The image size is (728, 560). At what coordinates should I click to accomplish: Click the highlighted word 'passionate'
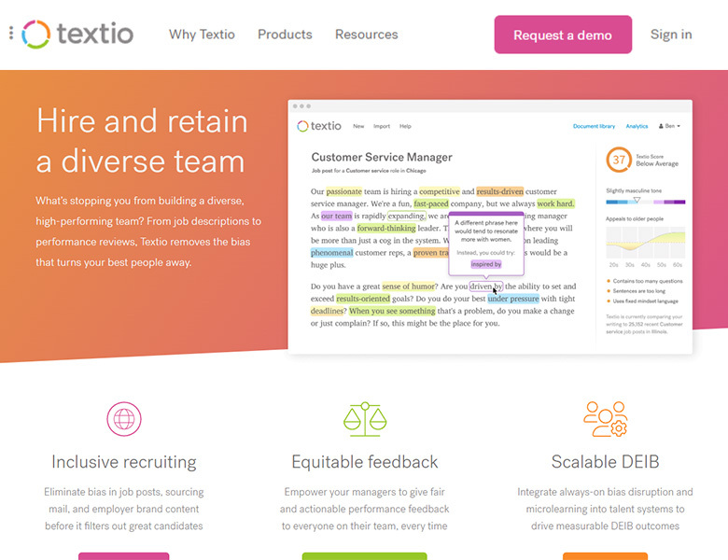344,191
